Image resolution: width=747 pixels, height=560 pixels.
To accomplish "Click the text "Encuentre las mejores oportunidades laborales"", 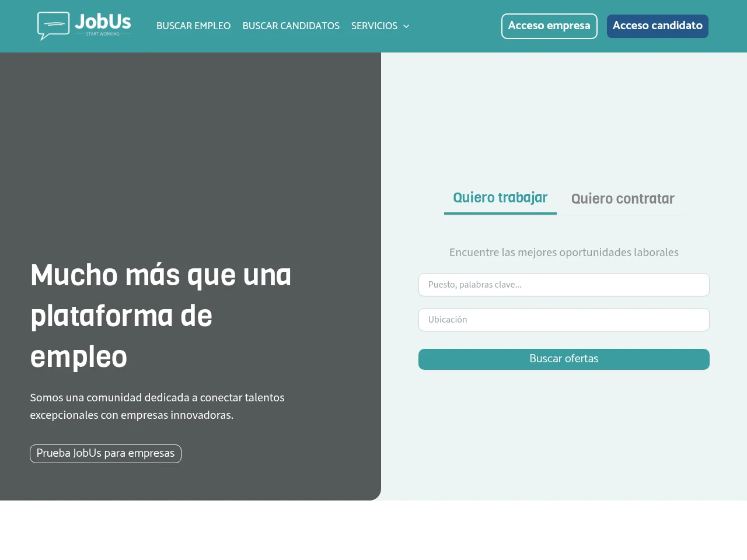I will [x=564, y=253].
